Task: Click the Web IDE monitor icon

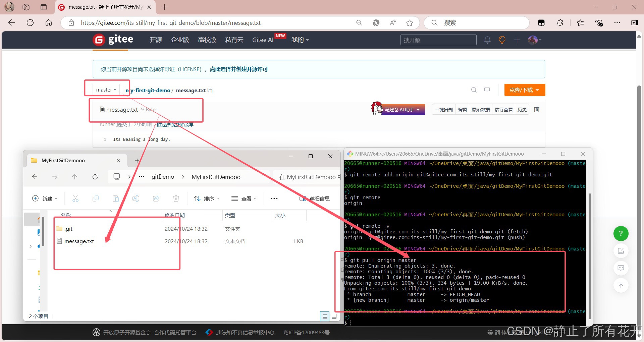Action: (487, 90)
